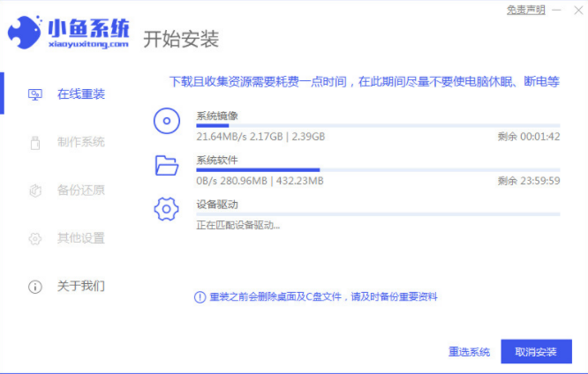The width and height of the screenshot is (588, 374).
Task: Open the 其他设置 section
Action: (x=80, y=238)
